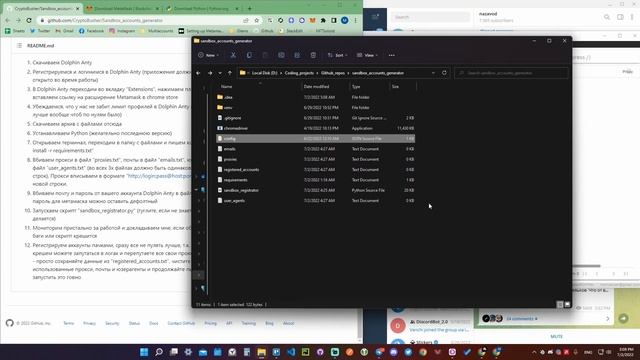The height and width of the screenshot is (360, 640).
Task: Select the registered_accounts text file
Action: click(315, 169)
